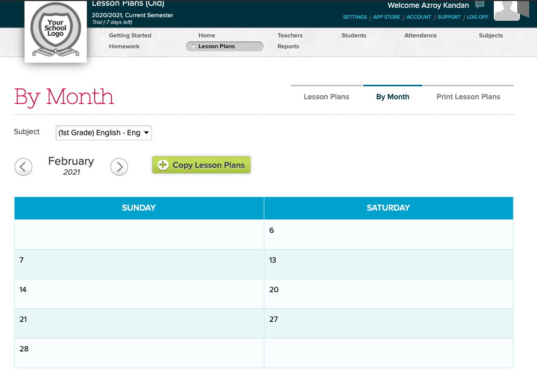Open the Reports menu item
Image resolution: width=537 pixels, height=392 pixels.
point(288,46)
